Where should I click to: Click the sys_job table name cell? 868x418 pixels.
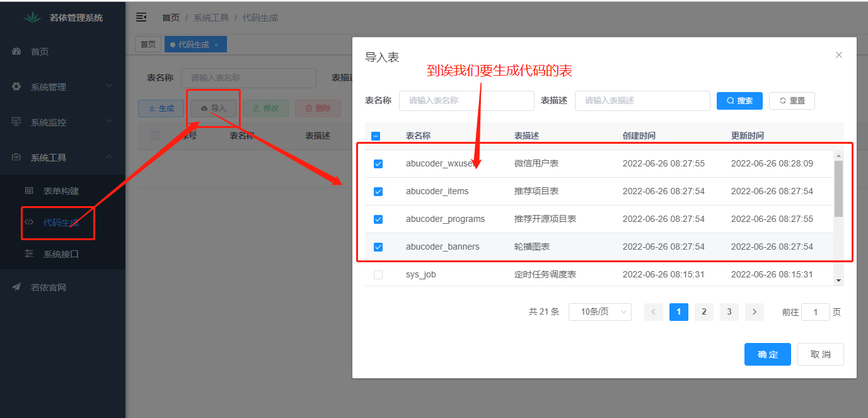tap(421, 275)
